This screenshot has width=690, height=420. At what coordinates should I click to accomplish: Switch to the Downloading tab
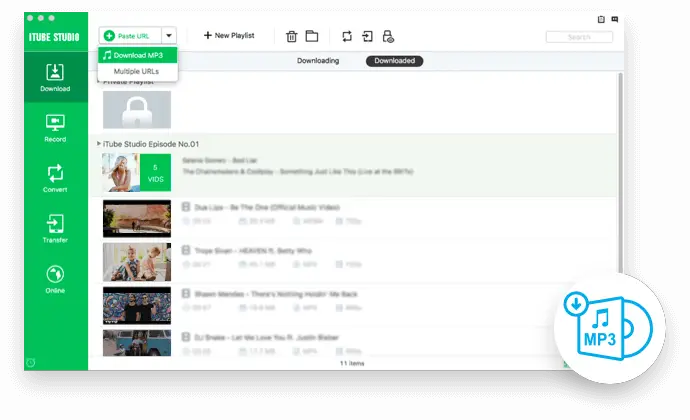click(x=318, y=61)
